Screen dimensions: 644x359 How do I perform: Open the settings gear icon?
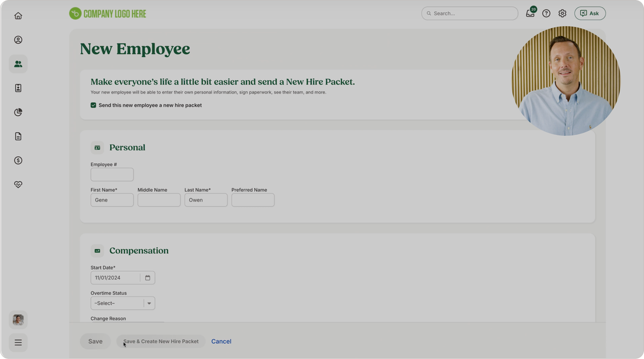tap(562, 13)
